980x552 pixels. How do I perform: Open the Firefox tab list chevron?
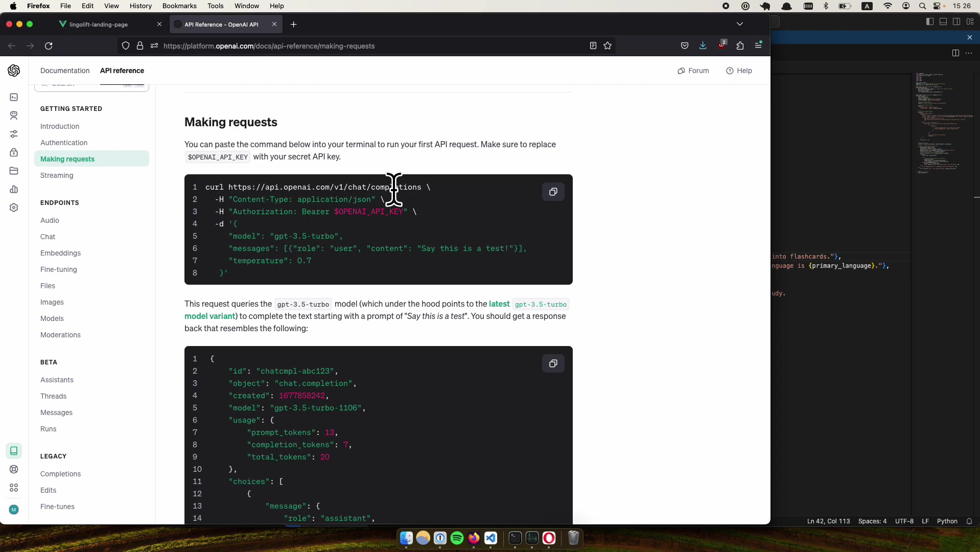click(x=740, y=24)
